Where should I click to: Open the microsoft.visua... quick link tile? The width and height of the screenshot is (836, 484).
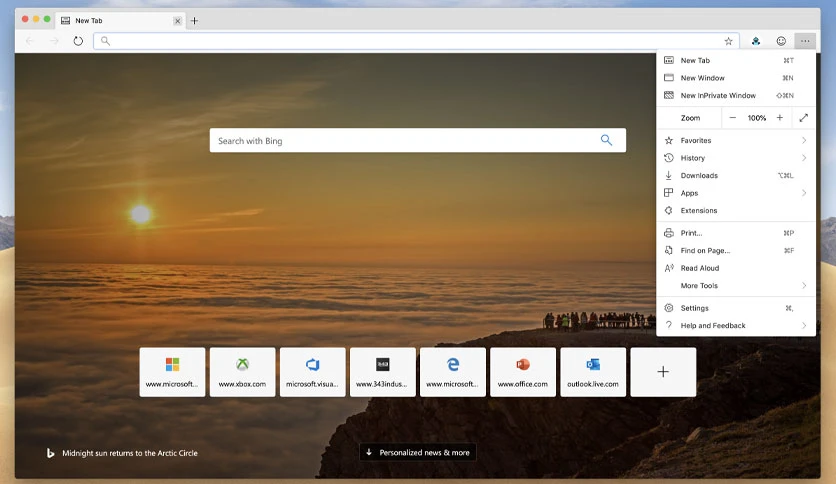tap(312, 372)
